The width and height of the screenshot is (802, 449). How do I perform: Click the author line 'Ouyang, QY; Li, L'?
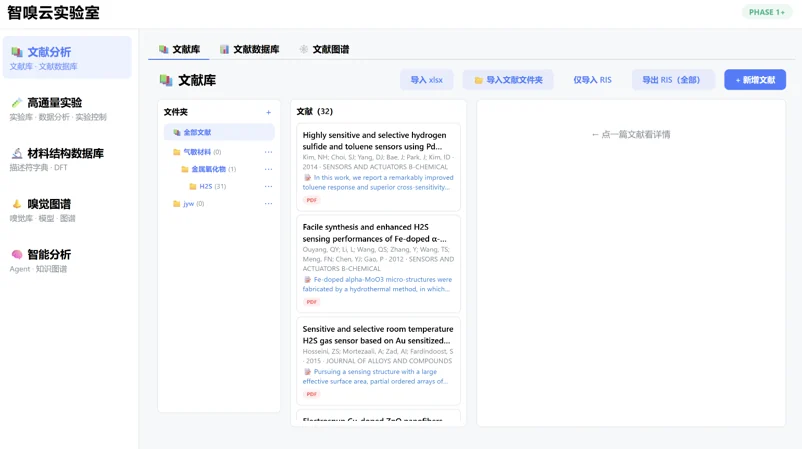(x=378, y=259)
